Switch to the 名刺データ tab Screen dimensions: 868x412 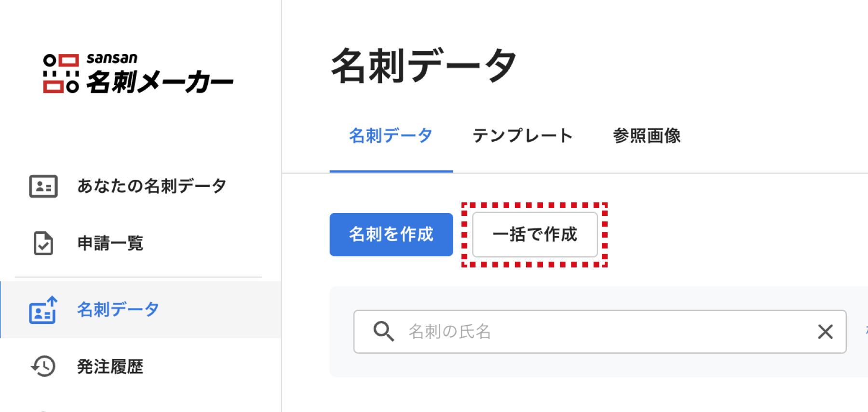pos(391,136)
